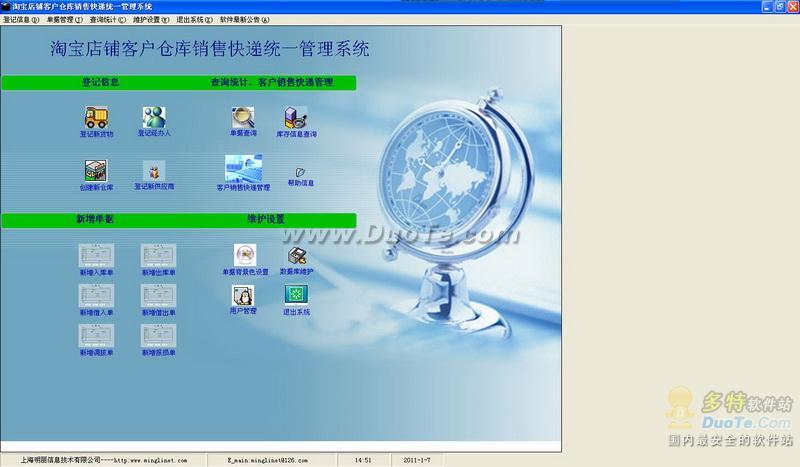Open the 数据库维护 icon

(x=296, y=255)
